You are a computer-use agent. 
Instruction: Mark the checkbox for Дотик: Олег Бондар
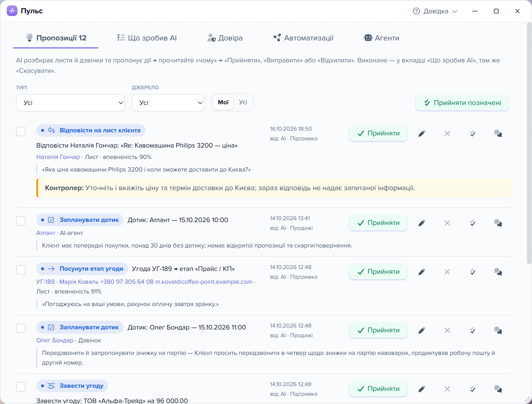[x=21, y=328]
